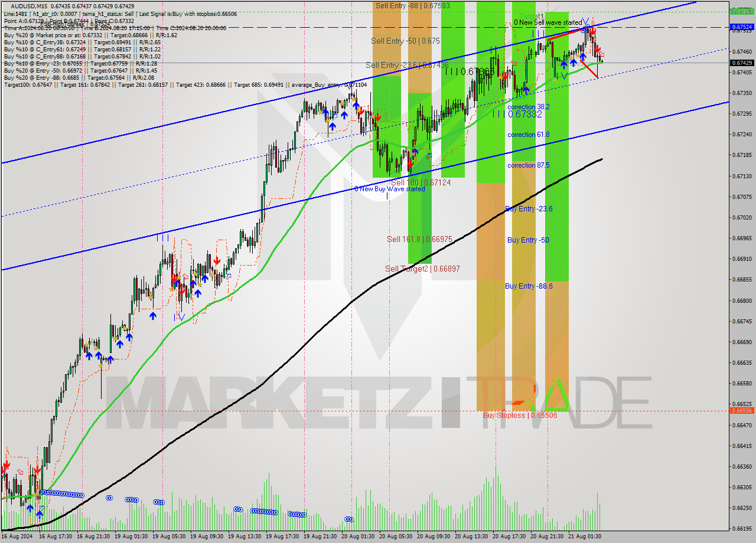Click the 0.66690 price axis label
Screen dimensions: 756x543
point(742,342)
